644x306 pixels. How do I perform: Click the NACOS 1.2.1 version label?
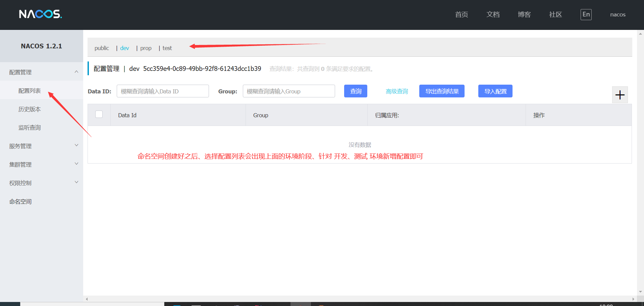(x=42, y=46)
